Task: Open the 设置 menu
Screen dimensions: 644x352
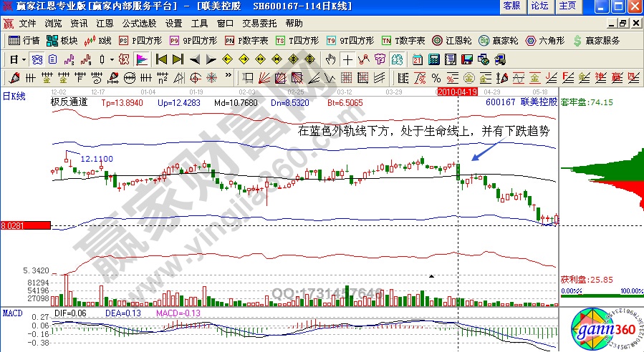Action: point(174,24)
